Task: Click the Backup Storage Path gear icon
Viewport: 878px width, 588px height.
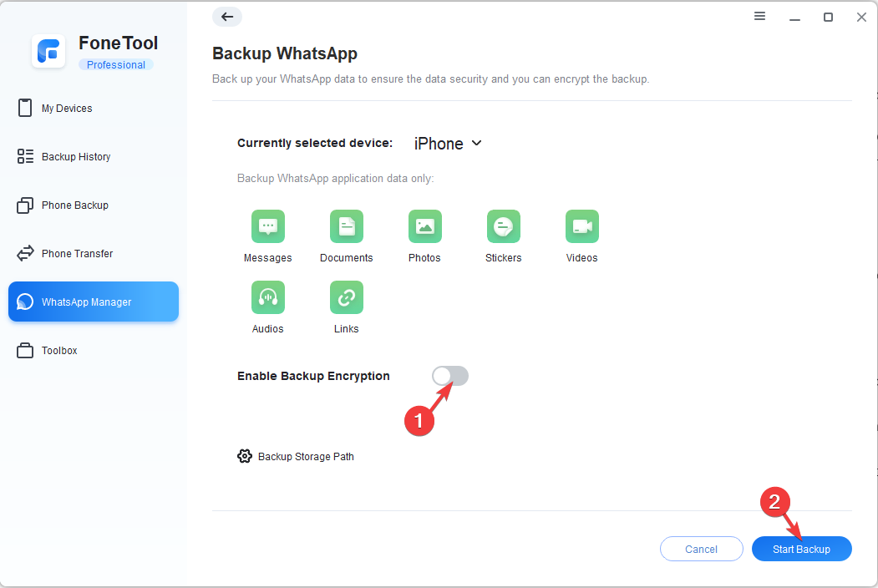Action: pos(245,456)
